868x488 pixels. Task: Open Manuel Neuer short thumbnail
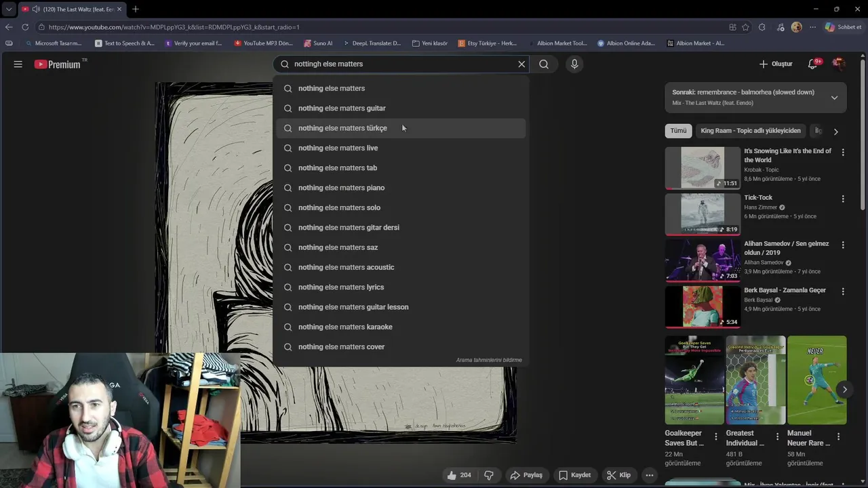(816, 380)
